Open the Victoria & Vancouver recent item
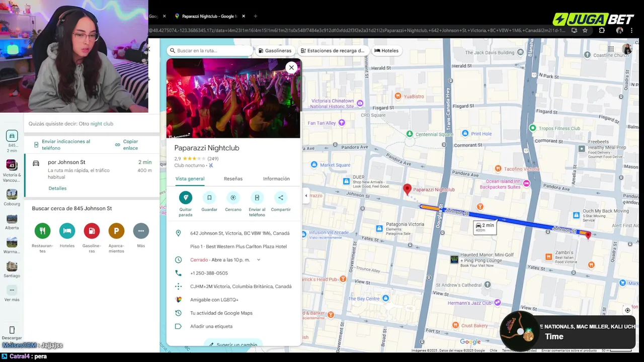644x362 pixels. (12, 171)
